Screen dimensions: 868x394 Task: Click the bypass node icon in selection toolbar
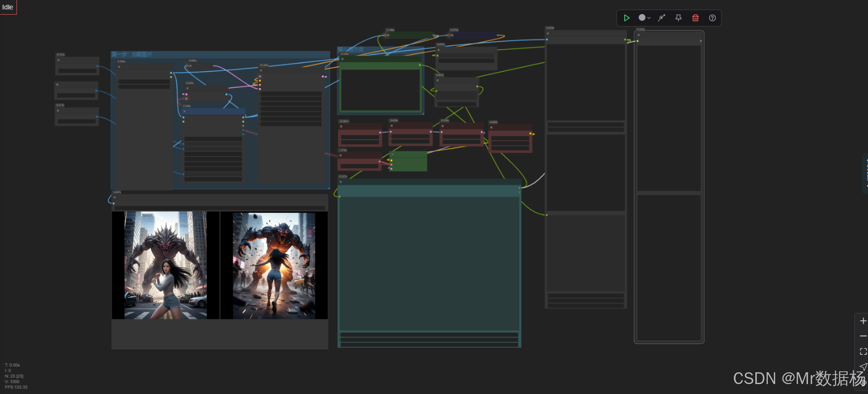pos(662,18)
